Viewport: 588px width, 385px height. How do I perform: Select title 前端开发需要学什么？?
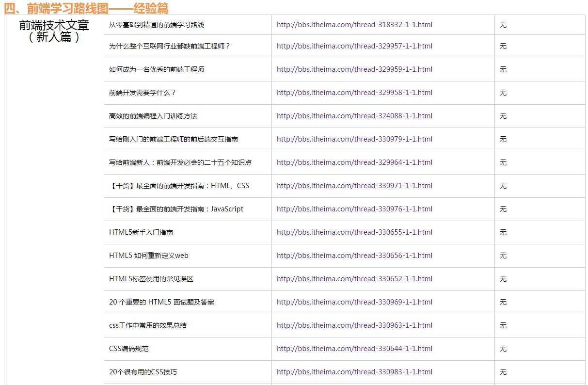pos(143,93)
